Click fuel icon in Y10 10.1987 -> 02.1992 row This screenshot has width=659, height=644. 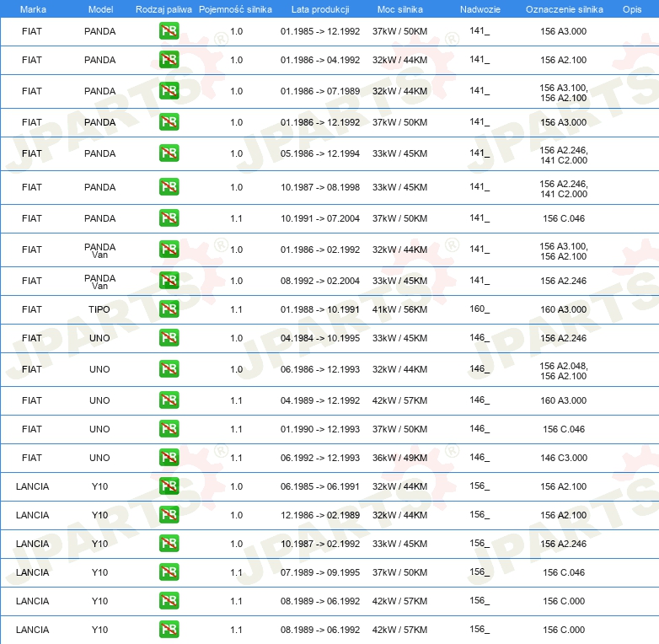tap(169, 543)
